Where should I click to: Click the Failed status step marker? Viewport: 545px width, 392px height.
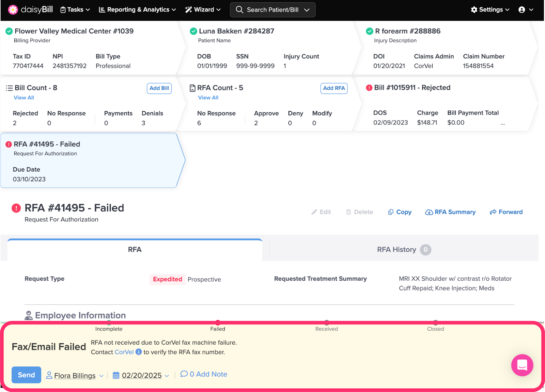pos(218,322)
